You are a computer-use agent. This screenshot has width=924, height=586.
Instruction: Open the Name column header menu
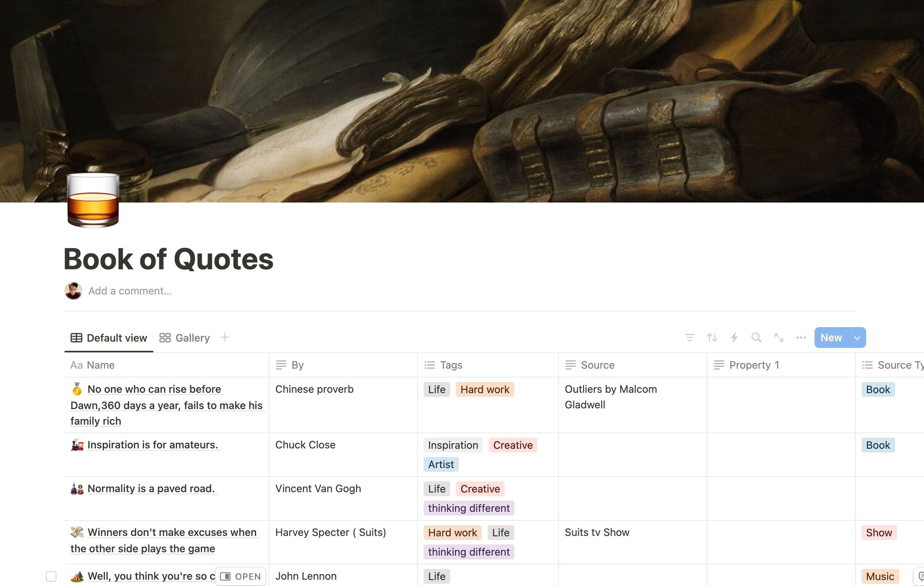tap(167, 365)
